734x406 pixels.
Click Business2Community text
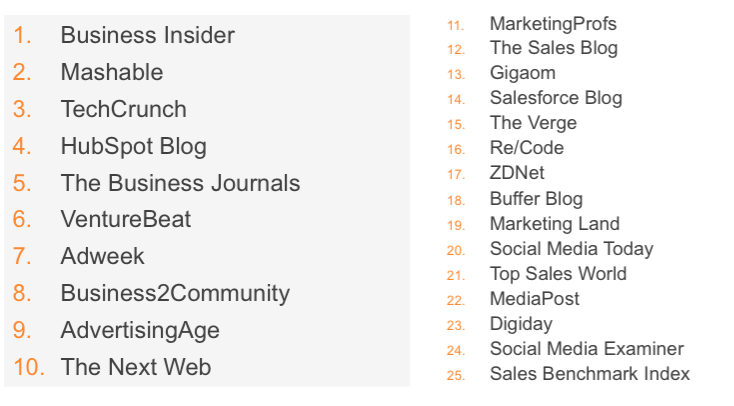pyautogui.click(x=175, y=294)
